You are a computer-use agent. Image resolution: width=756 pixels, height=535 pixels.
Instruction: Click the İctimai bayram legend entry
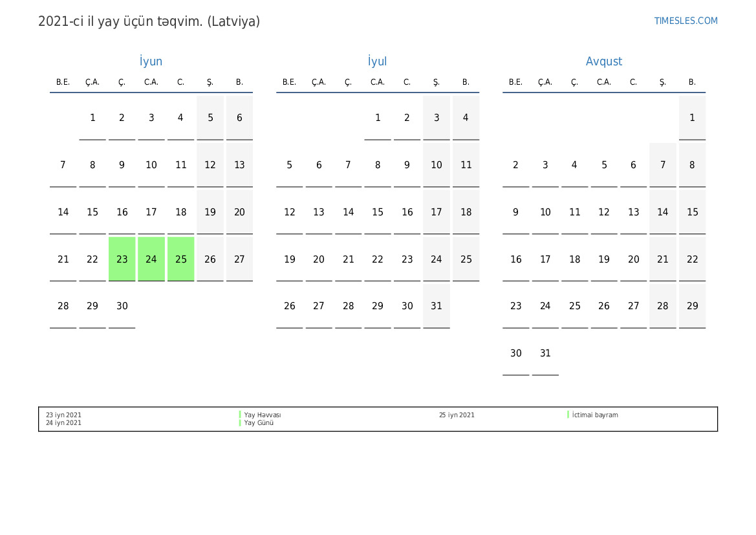[x=595, y=415]
